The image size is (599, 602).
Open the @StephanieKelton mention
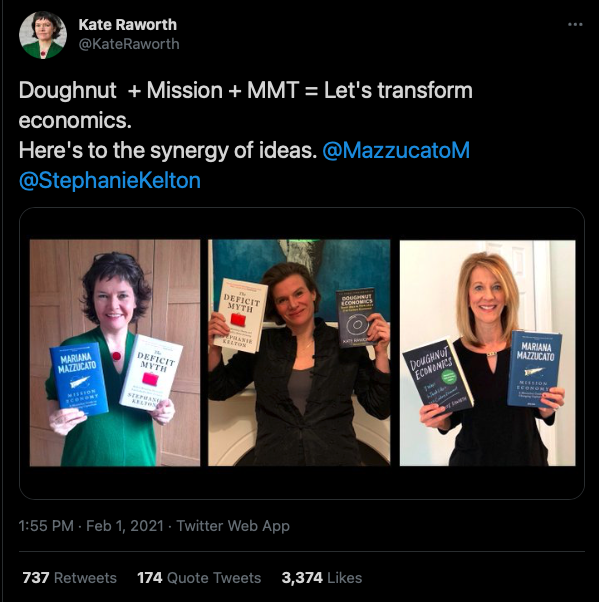click(x=110, y=180)
